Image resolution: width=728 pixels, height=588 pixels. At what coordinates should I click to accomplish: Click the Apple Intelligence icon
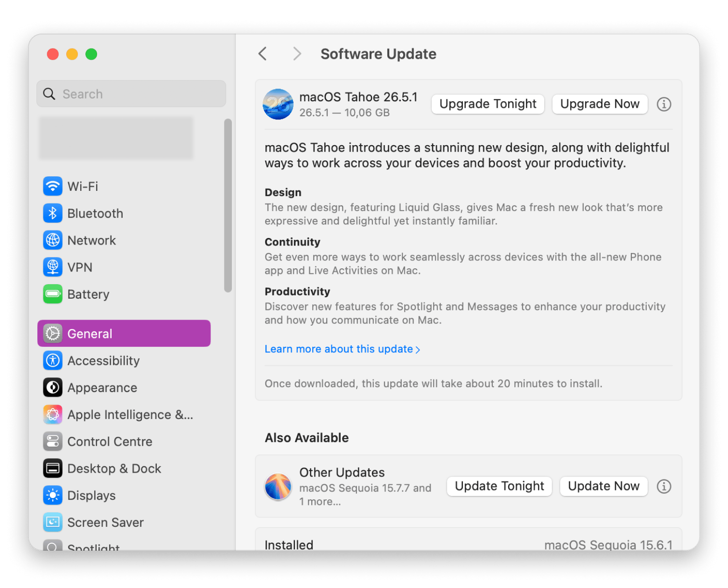click(53, 414)
